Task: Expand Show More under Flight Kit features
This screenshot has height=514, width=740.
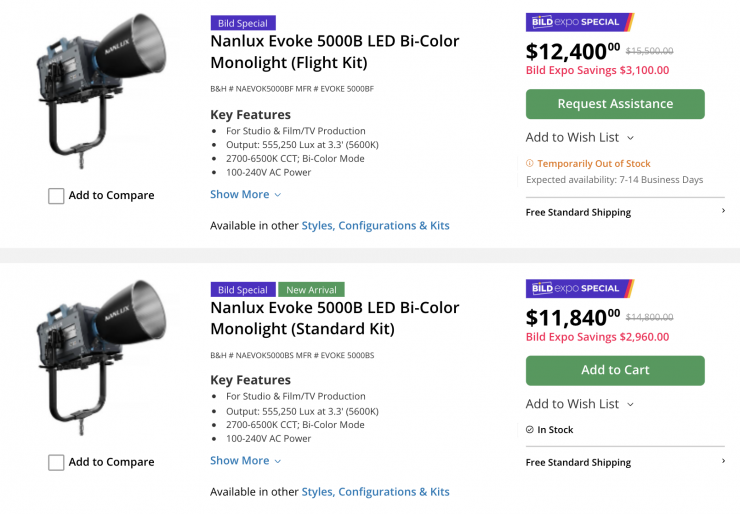Action: pos(246,194)
